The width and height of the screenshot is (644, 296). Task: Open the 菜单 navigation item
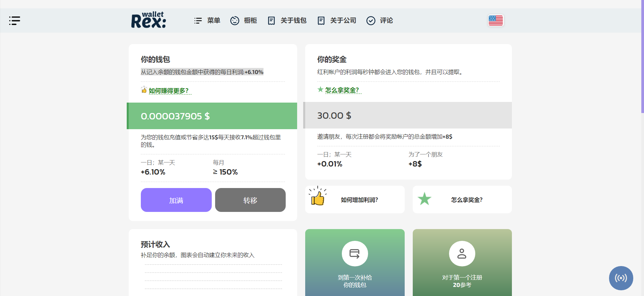point(207,21)
